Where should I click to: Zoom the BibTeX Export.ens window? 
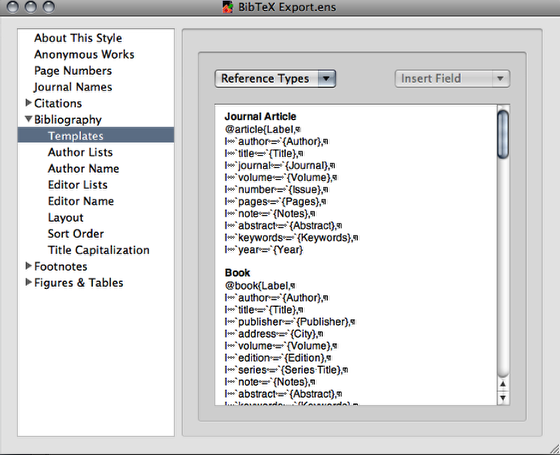49,7
